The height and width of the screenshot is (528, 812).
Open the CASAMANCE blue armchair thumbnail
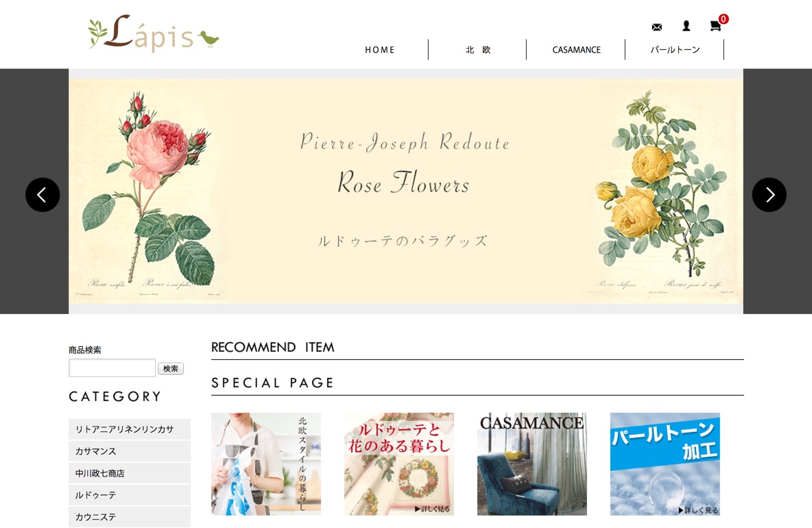pos(532,464)
